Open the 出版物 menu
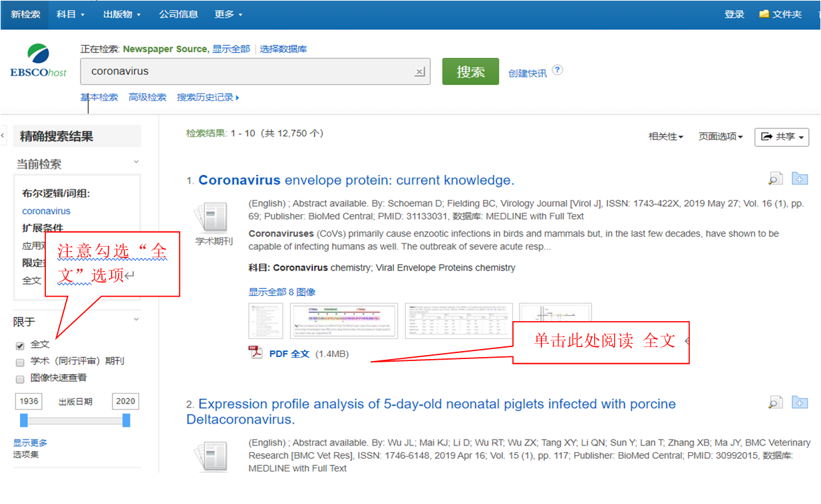821x504 pixels. point(122,14)
